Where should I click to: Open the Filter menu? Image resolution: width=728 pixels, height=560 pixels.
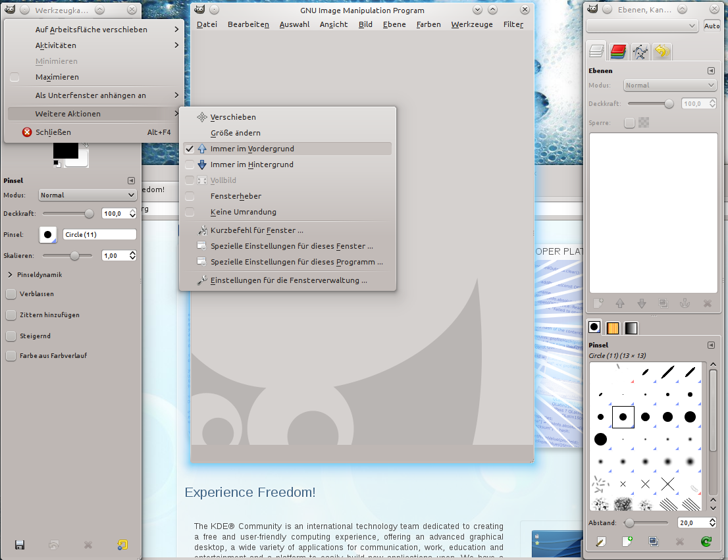(x=513, y=24)
